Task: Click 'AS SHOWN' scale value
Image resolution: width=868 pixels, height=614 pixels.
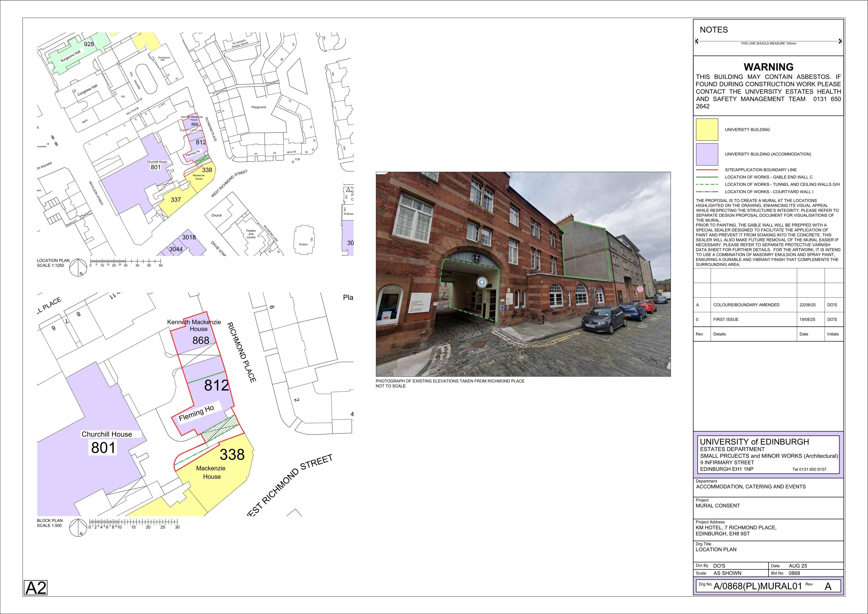Action: [x=727, y=573]
